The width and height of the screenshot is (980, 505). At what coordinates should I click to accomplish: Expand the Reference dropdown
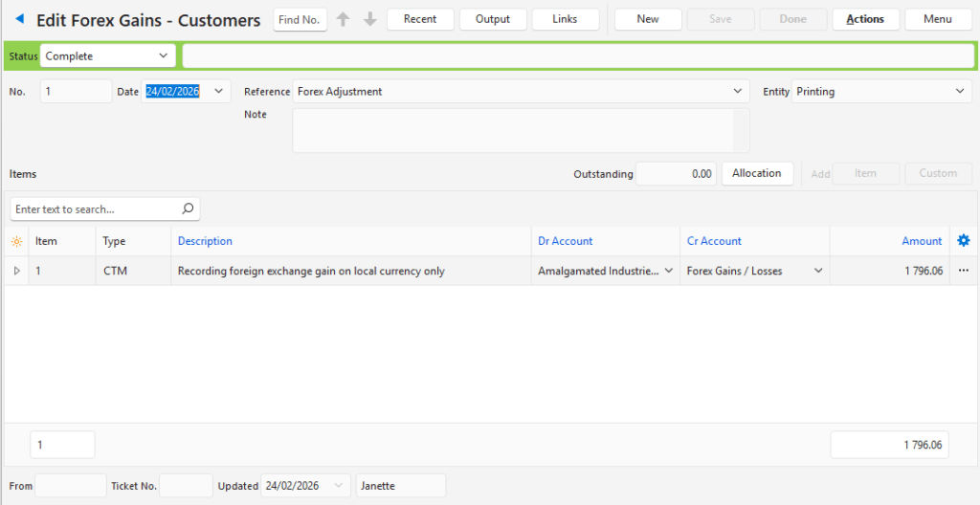(737, 92)
